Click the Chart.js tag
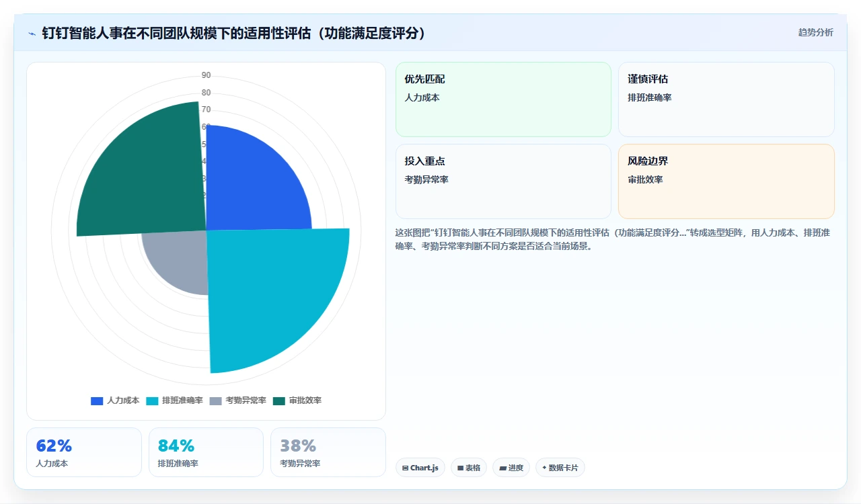The height and width of the screenshot is (504, 861). (420, 468)
